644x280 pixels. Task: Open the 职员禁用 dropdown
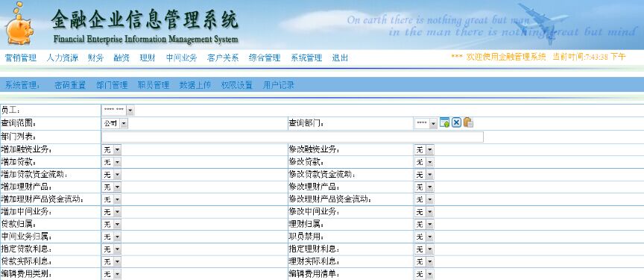click(424, 237)
